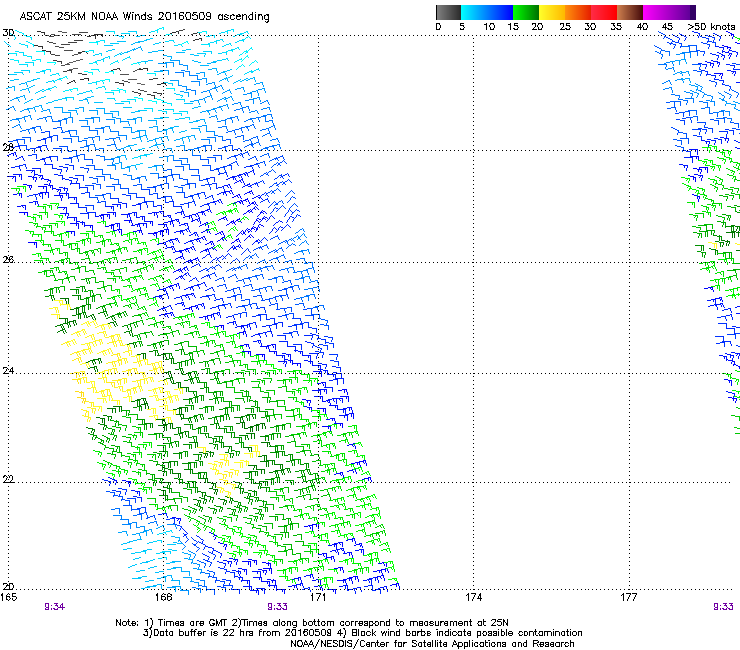Click the legend tick label '40'

coord(642,26)
